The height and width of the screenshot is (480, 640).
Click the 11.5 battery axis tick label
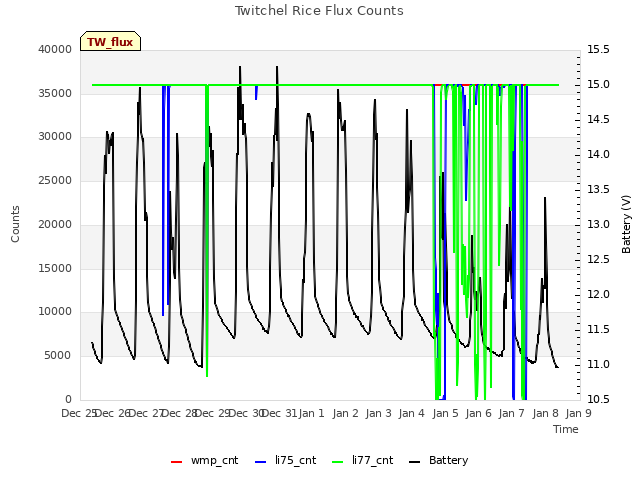[598, 330]
